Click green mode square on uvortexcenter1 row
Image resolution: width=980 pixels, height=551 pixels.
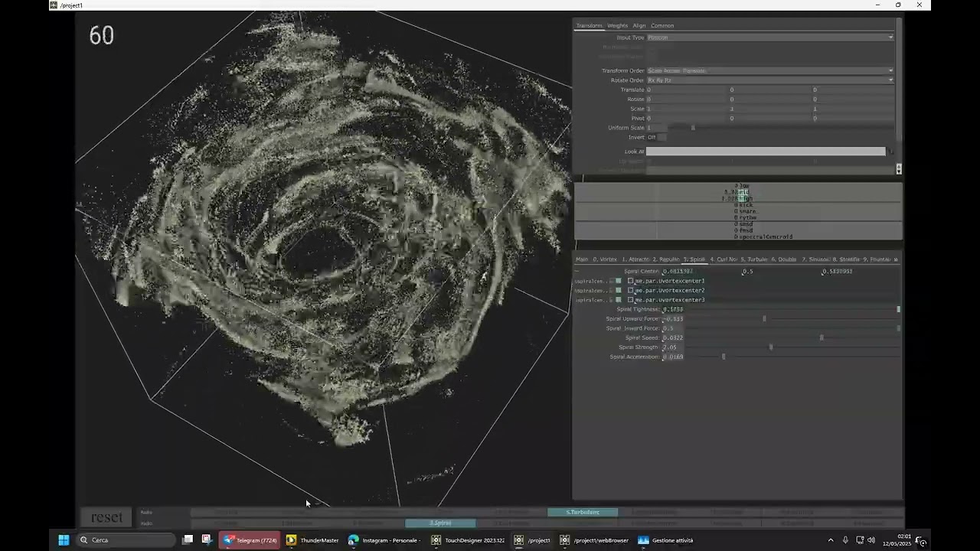pyautogui.click(x=619, y=281)
